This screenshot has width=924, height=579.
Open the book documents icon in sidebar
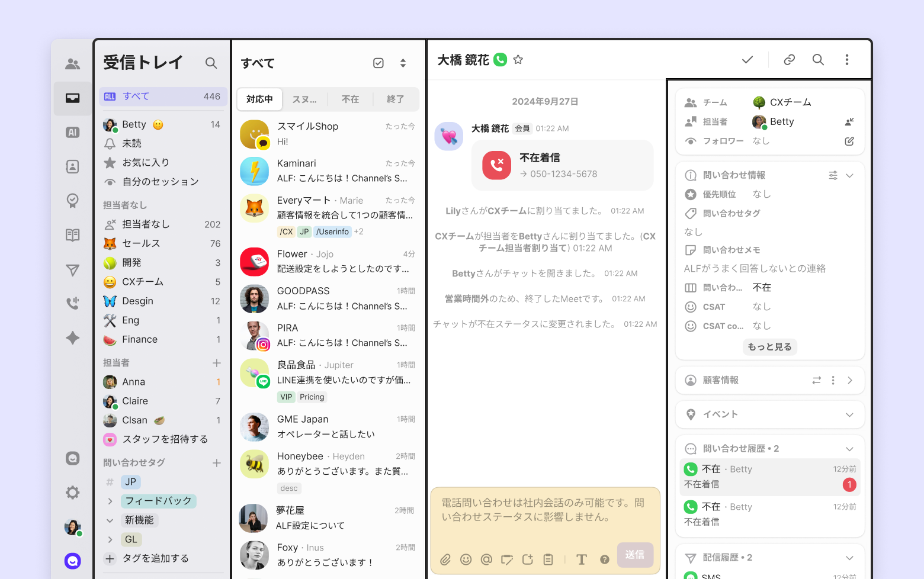[x=73, y=235]
